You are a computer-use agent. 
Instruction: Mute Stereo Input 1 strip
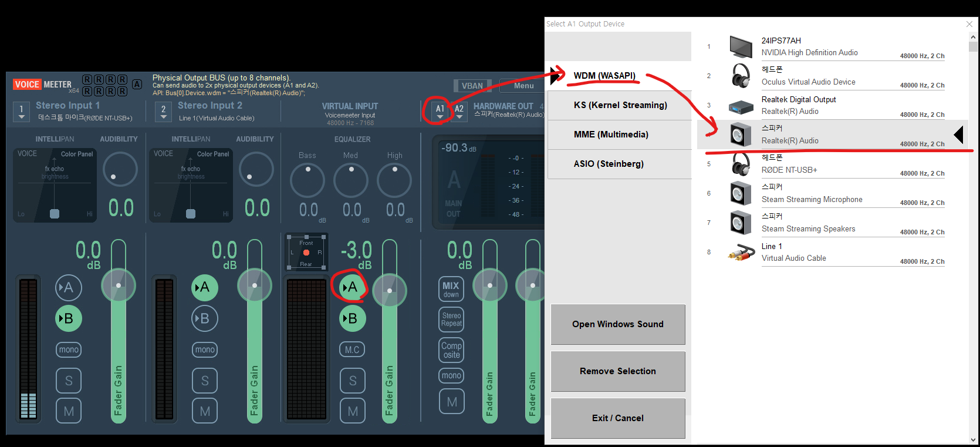[69, 411]
